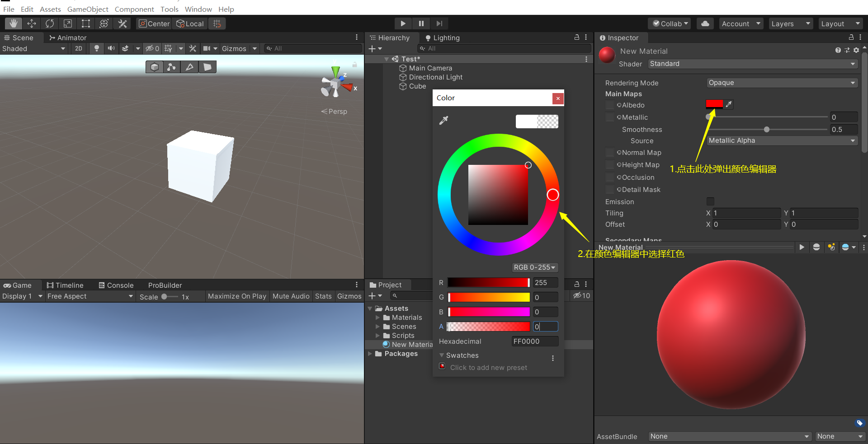Select the color picker eyedropper tool
The width and height of the screenshot is (868, 444).
tap(444, 120)
